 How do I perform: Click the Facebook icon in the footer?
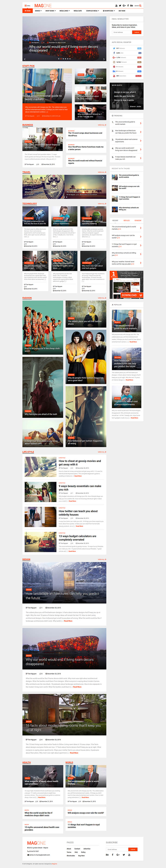[113, 854]
